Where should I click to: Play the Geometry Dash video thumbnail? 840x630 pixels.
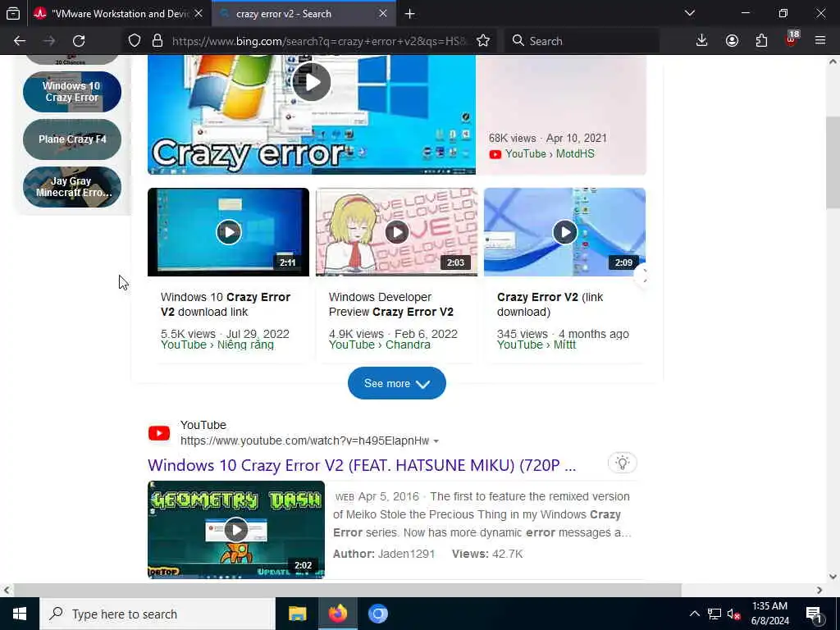pyautogui.click(x=235, y=529)
